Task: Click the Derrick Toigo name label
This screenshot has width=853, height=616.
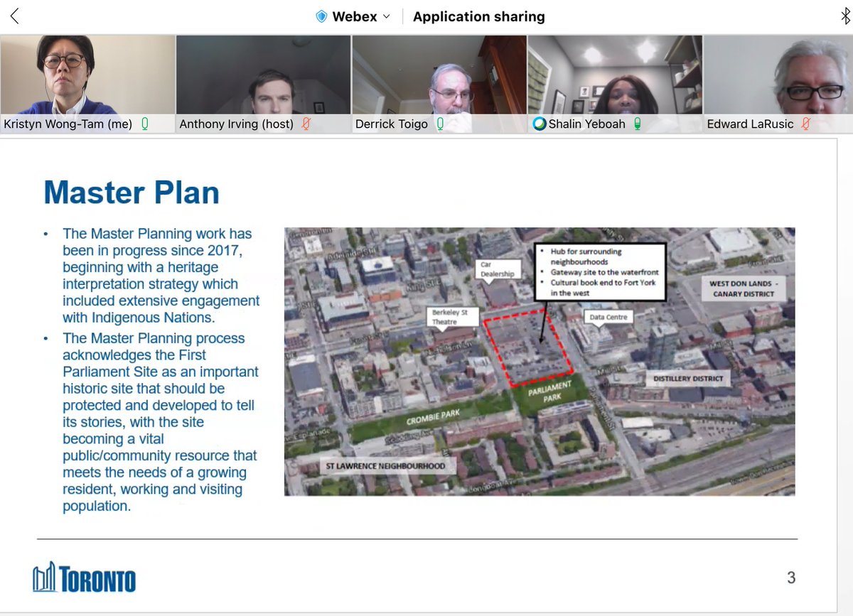Action: coord(392,124)
